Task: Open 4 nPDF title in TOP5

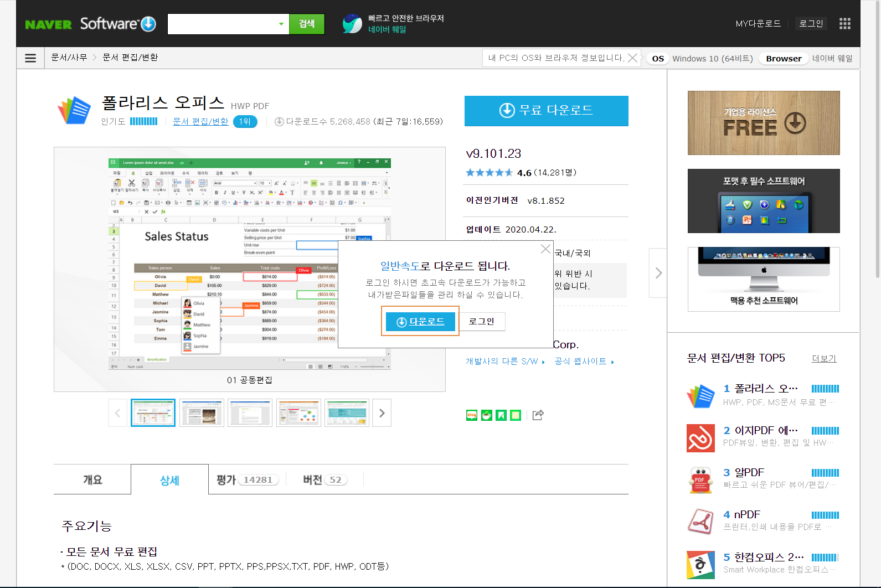Action: [741, 515]
